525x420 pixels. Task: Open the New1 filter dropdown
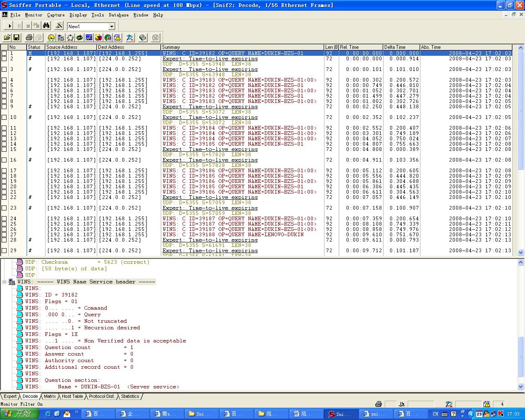(x=112, y=26)
